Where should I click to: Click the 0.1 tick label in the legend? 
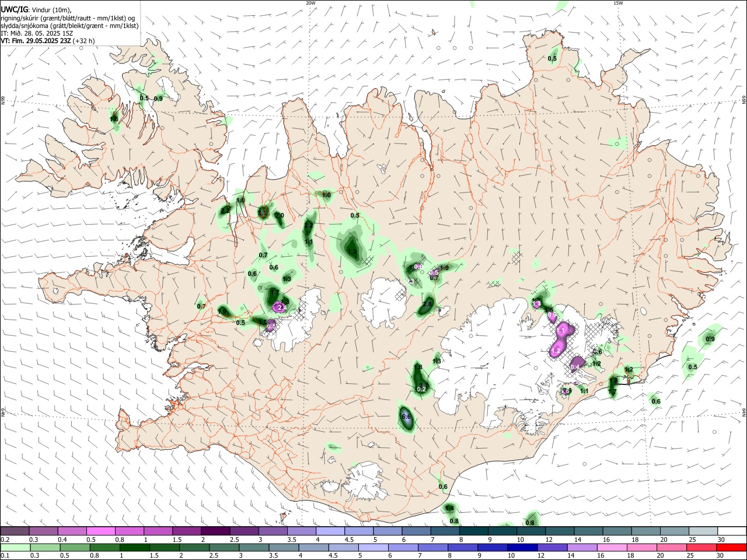[5, 556]
